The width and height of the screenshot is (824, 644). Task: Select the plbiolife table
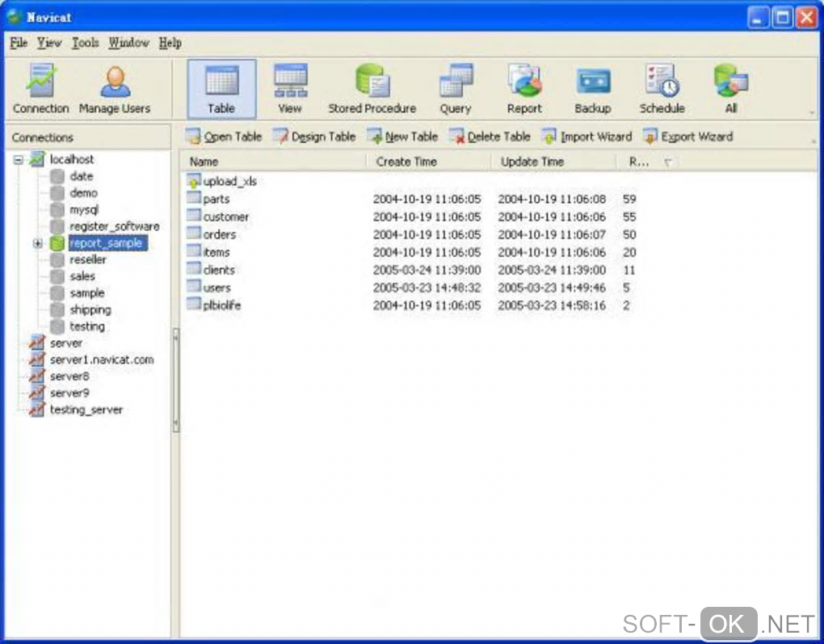(x=222, y=305)
